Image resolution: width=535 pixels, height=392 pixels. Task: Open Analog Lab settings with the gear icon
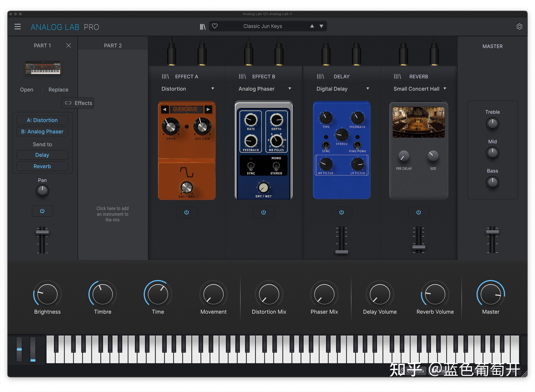520,26
